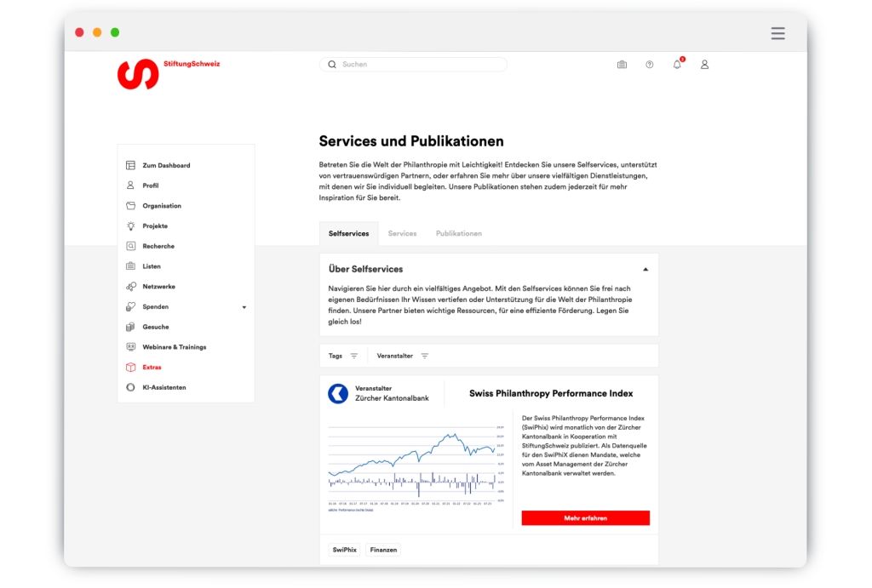Open the Veranstalter filter dropdown
Viewport: 872px width, 588px height.
403,356
